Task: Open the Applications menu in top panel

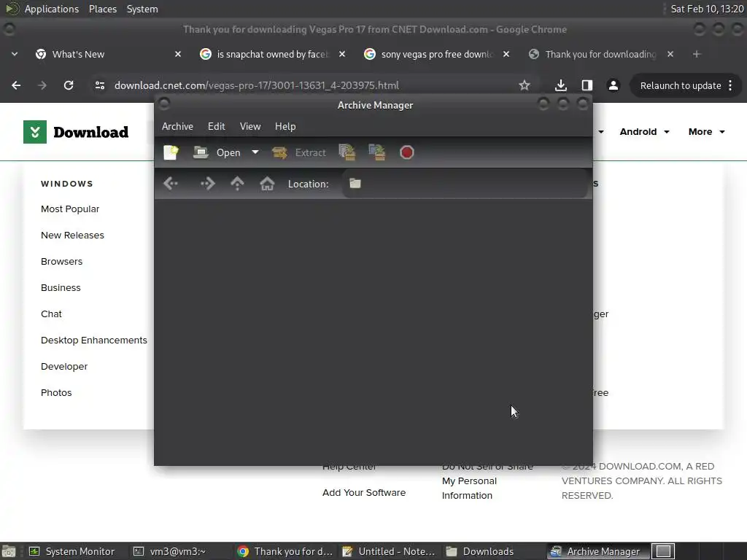Action: click(x=52, y=9)
